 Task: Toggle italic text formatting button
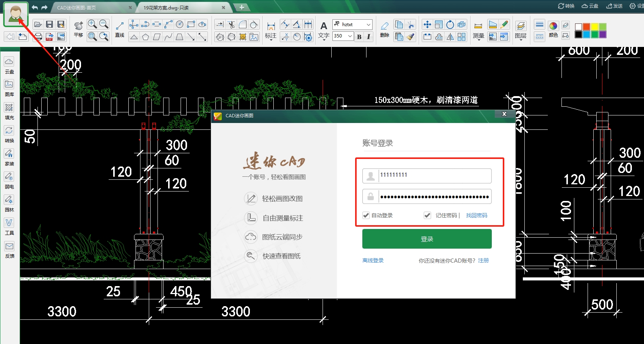coord(368,36)
